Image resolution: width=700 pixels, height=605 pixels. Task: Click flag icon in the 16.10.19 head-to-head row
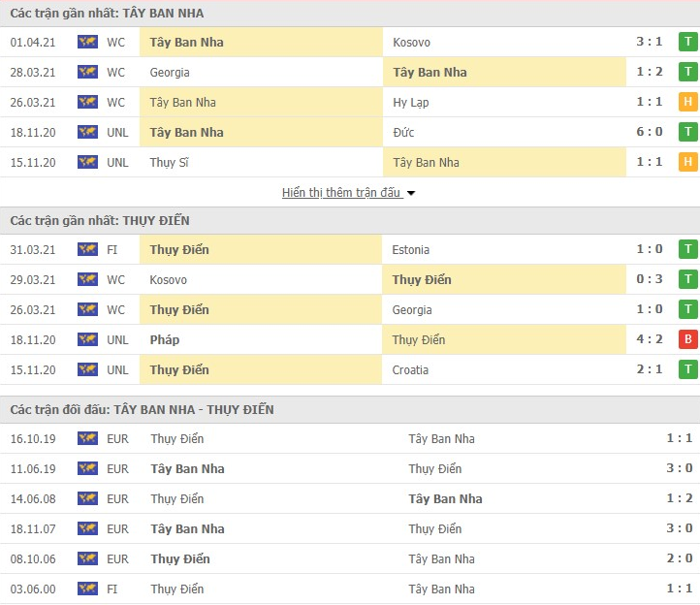[x=87, y=439]
